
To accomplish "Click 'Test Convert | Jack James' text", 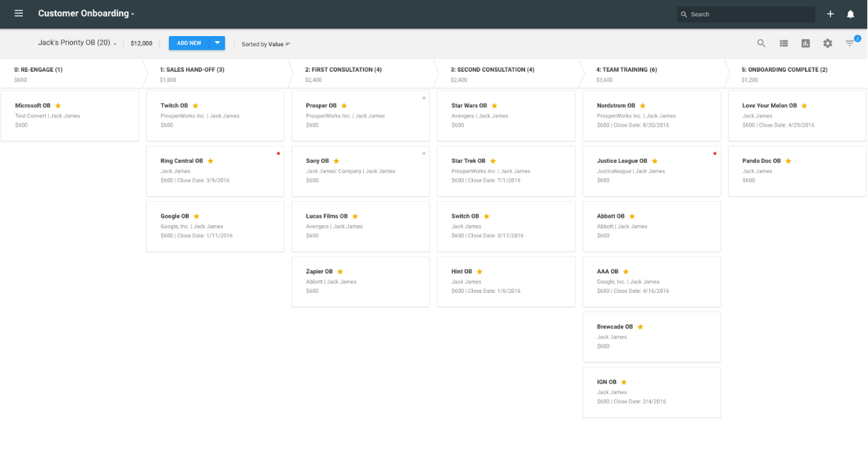I will point(47,116).
